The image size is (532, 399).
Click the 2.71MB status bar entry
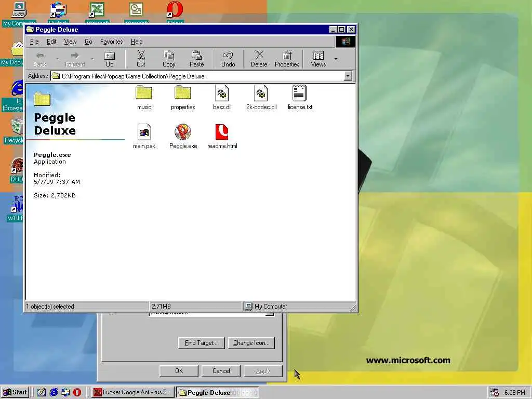click(x=161, y=307)
